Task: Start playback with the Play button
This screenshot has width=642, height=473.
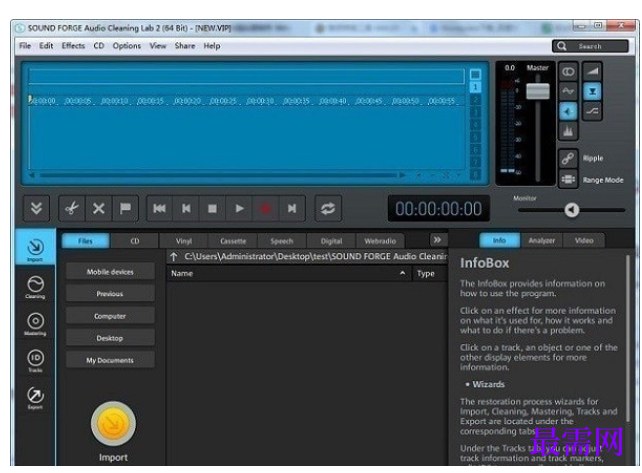Action: tap(239, 208)
